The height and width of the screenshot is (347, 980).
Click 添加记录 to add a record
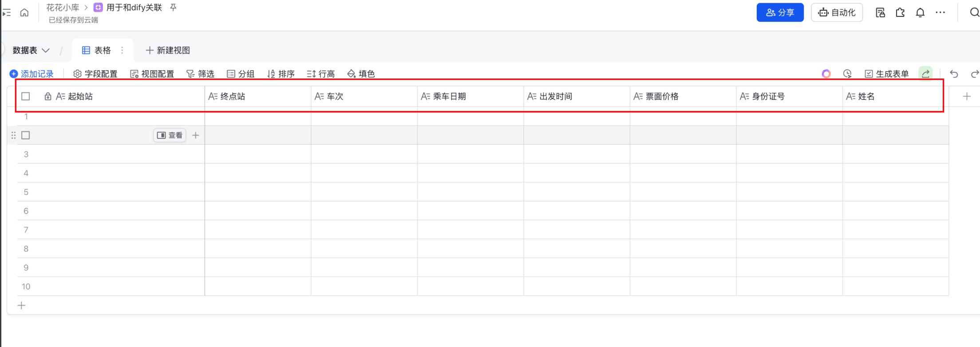[x=32, y=74]
